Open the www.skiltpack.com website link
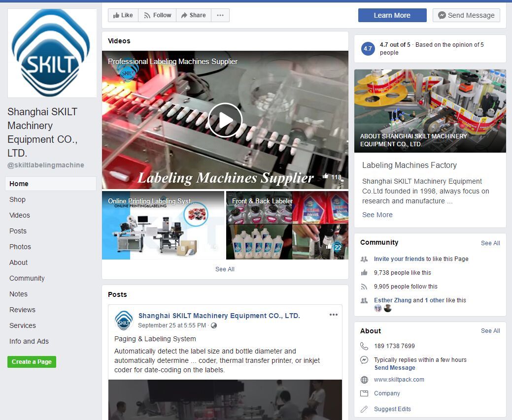Screen dimensions: 512x420 click(399, 380)
